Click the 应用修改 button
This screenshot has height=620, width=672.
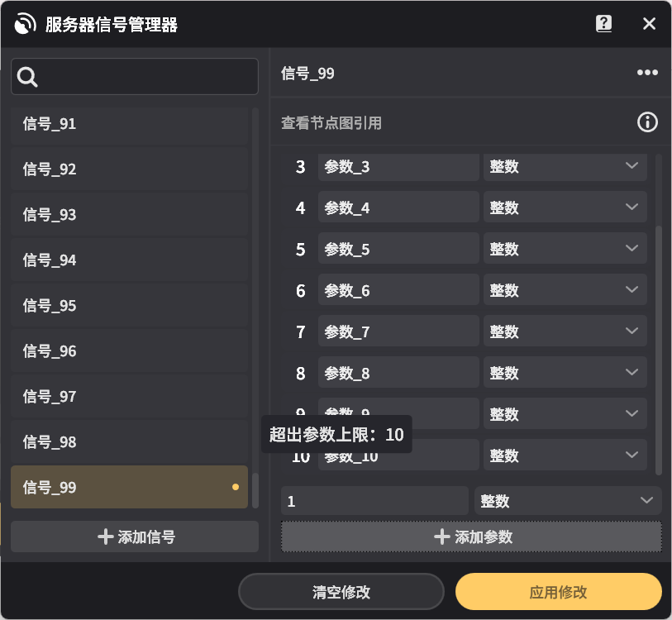(x=558, y=591)
